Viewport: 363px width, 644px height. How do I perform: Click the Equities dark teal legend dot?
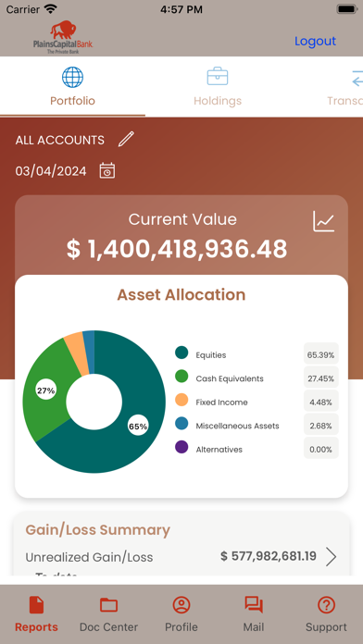181,353
